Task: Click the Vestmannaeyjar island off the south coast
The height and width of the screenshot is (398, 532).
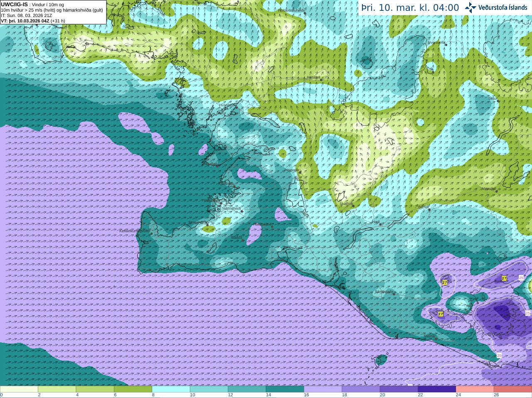Action: coord(381,360)
